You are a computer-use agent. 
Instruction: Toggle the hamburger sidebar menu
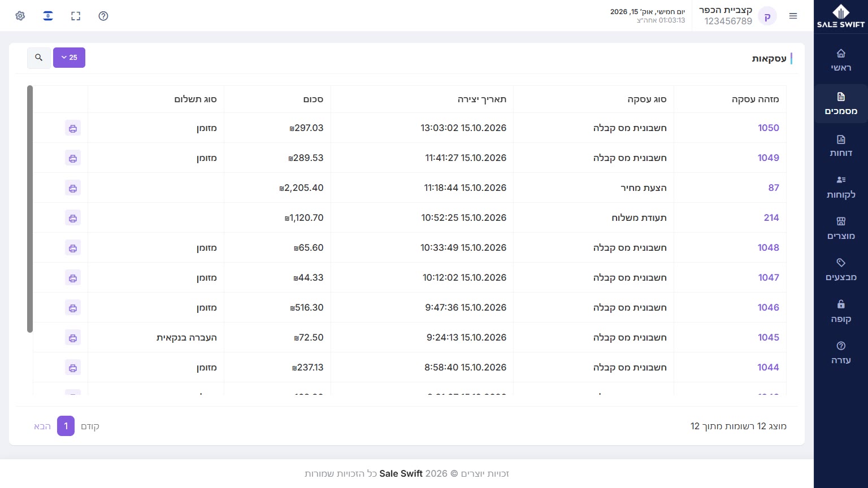coord(793,16)
